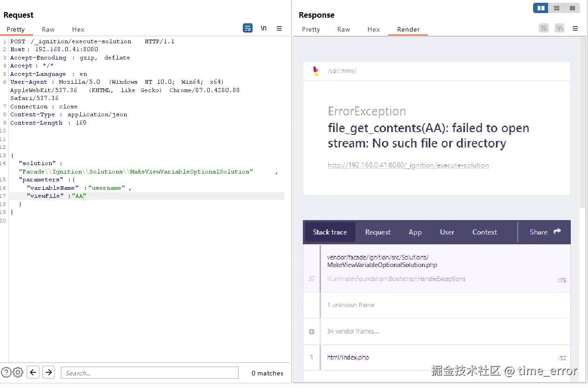This screenshot has width=588, height=388.
Task: Select the Response Raw tab
Action: (343, 29)
